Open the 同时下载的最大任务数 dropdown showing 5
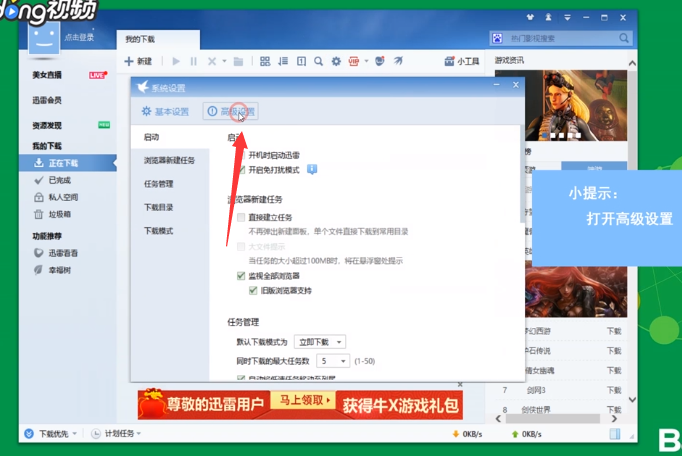 [x=333, y=361]
